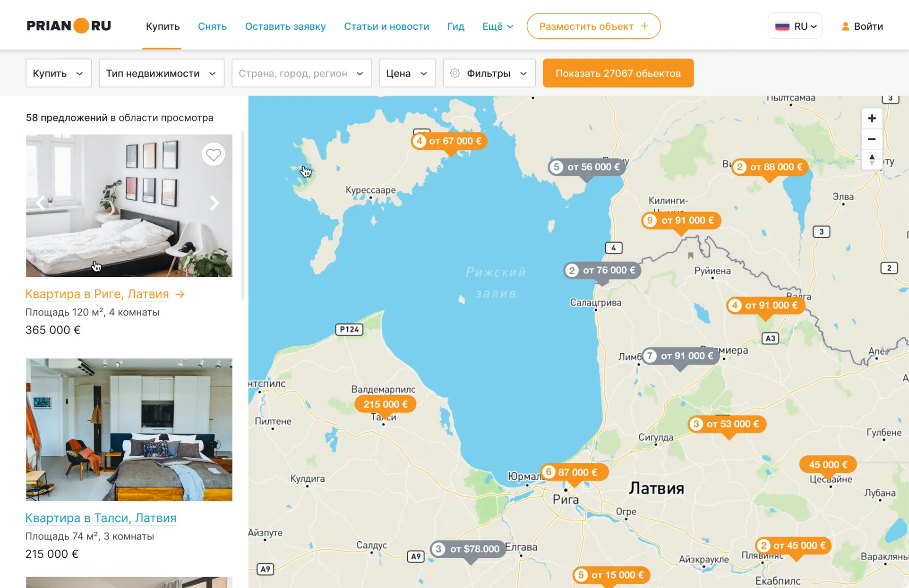This screenshot has height=588, width=909.
Task: Click Разместить объект button
Action: click(593, 26)
